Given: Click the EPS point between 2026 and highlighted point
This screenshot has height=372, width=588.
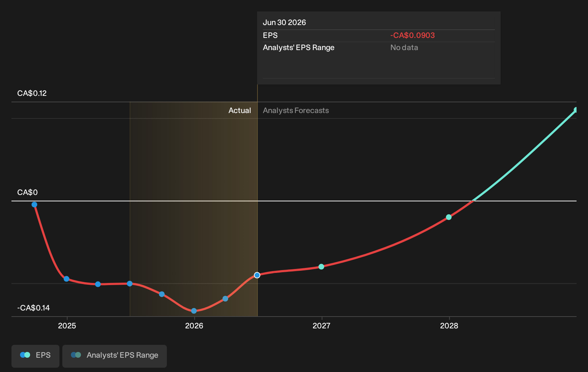Looking at the screenshot, I should [x=225, y=299].
